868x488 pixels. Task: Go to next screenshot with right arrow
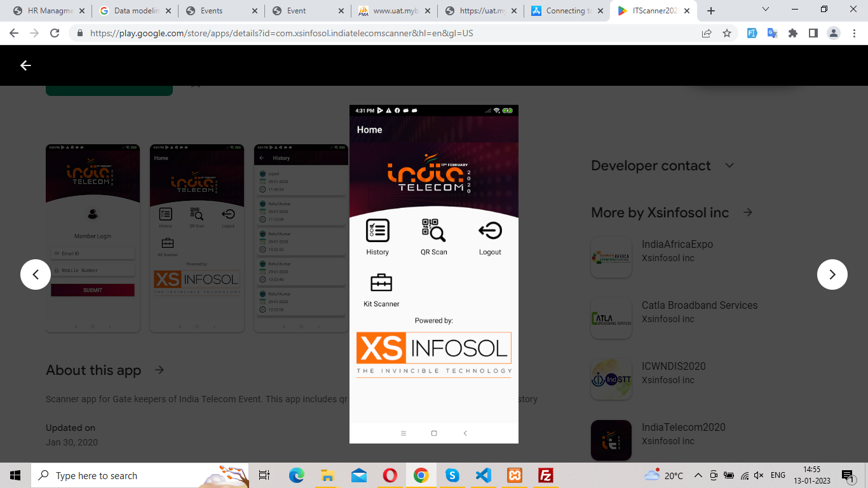pyautogui.click(x=832, y=274)
